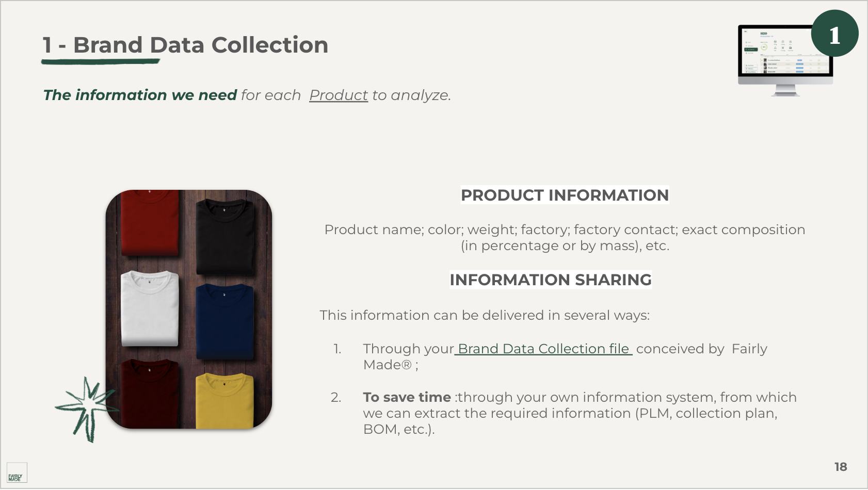Click "The information we need" green text
The height and width of the screenshot is (490, 868).
pos(140,95)
